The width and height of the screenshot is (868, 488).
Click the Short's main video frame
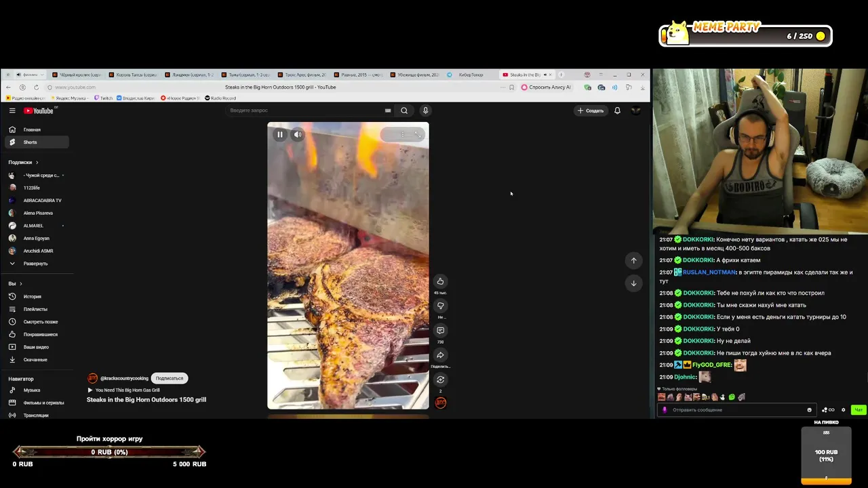(348, 266)
